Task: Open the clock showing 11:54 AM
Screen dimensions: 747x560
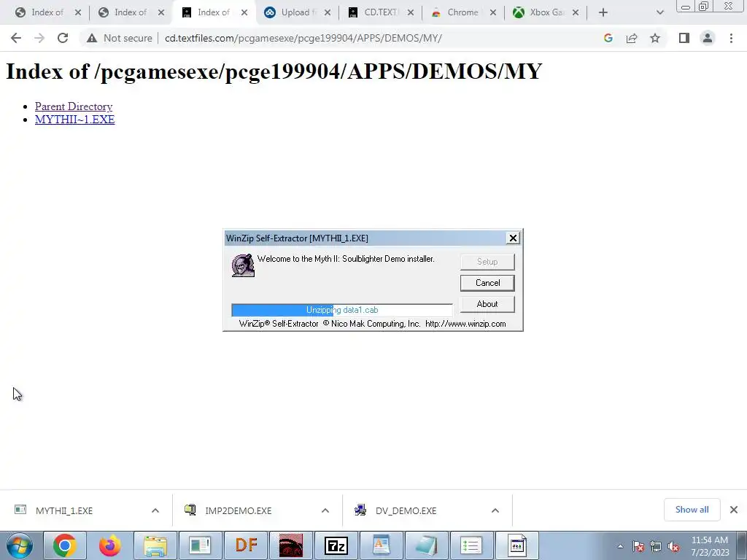Action: [x=710, y=546]
